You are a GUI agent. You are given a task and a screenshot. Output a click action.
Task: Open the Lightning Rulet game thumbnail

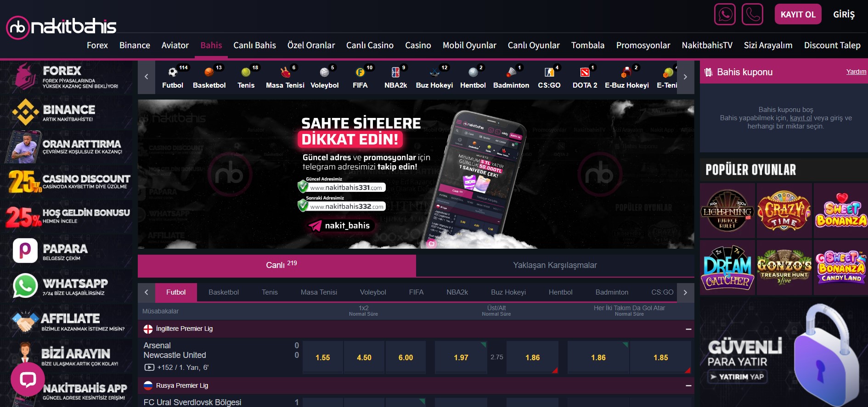coord(727,211)
